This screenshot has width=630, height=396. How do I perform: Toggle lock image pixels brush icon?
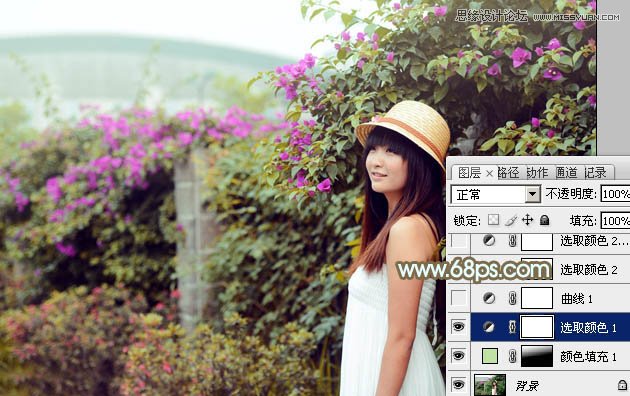pyautogui.click(x=511, y=220)
